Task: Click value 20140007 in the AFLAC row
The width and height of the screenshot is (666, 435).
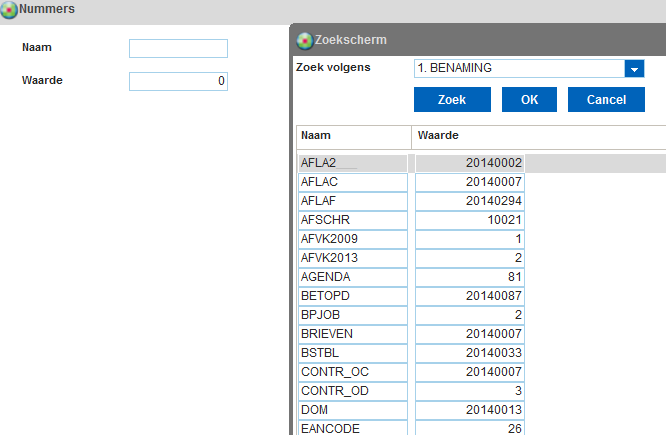Action: click(x=470, y=182)
